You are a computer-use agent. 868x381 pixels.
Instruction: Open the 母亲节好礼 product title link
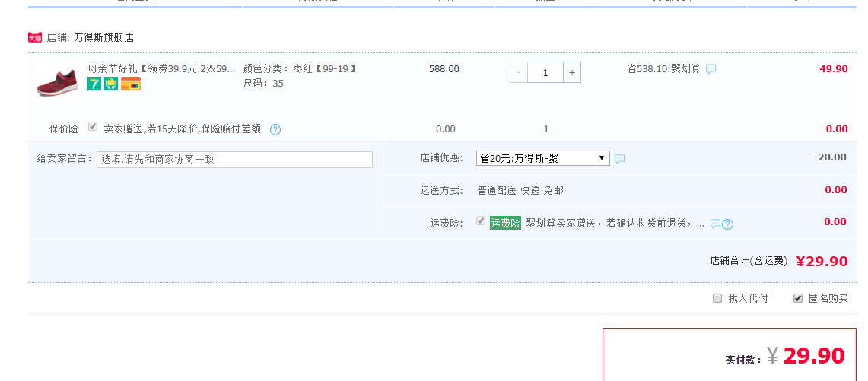click(161, 68)
